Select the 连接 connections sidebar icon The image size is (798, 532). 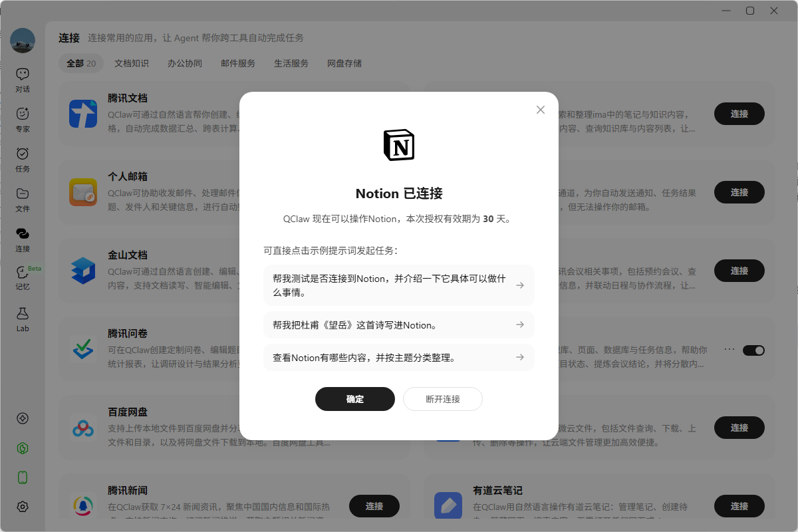coord(23,239)
